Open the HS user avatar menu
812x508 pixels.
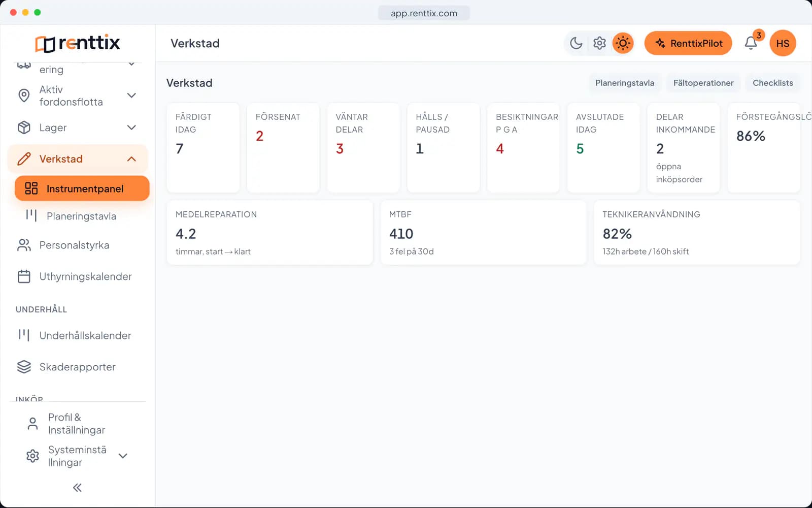(x=783, y=43)
